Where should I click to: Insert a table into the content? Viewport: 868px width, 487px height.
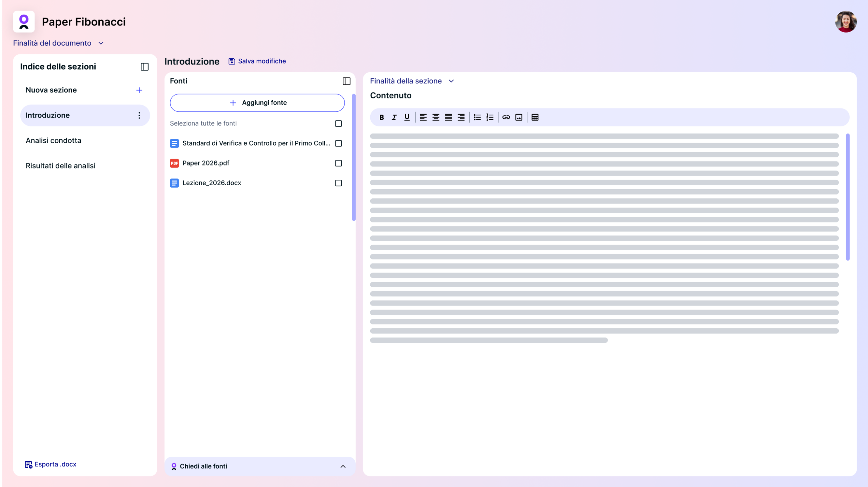click(535, 117)
